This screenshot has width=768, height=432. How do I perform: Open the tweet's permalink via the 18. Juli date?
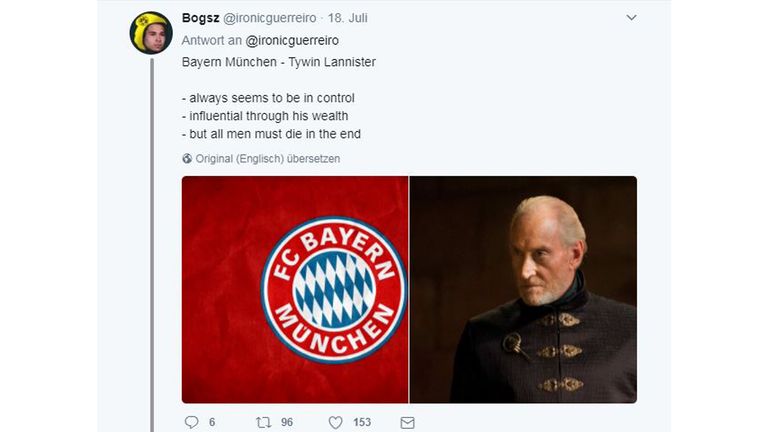pos(347,18)
